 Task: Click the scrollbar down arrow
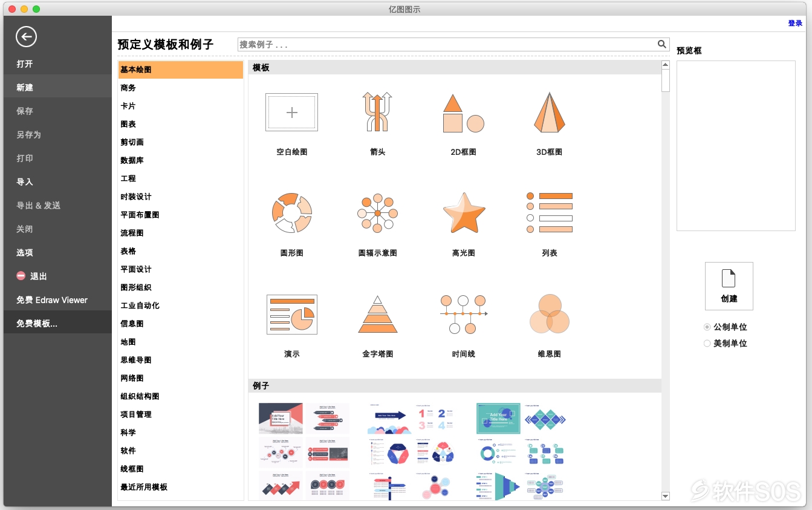tap(666, 496)
